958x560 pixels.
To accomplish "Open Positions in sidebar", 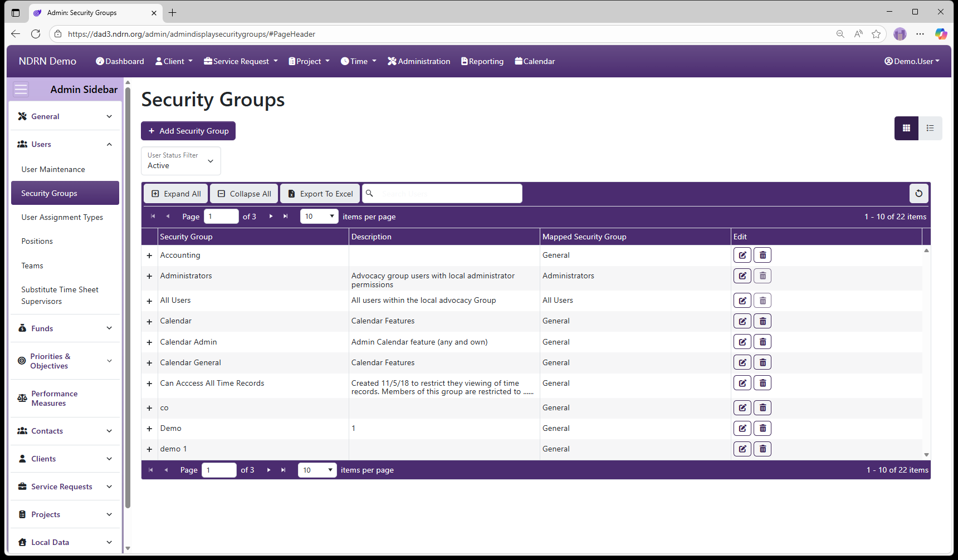I will click(37, 241).
